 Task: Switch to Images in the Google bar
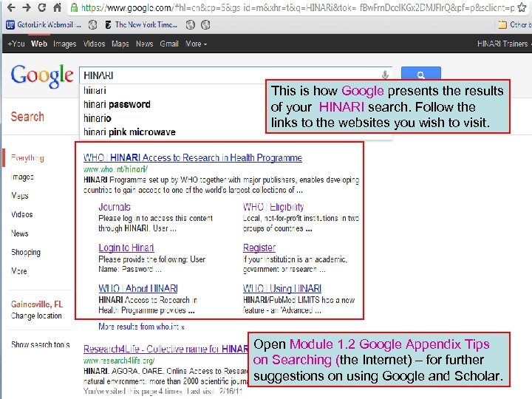coord(65,44)
